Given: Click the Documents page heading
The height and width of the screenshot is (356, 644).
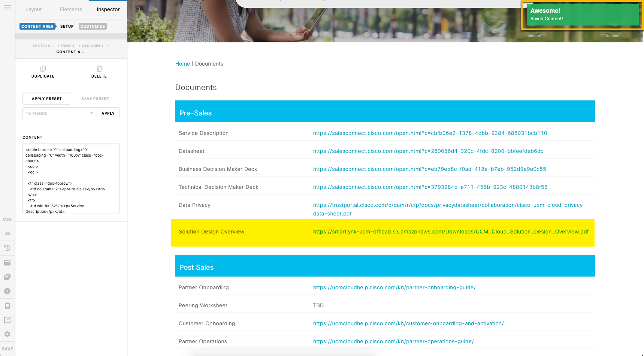Looking at the screenshot, I should coord(196,87).
